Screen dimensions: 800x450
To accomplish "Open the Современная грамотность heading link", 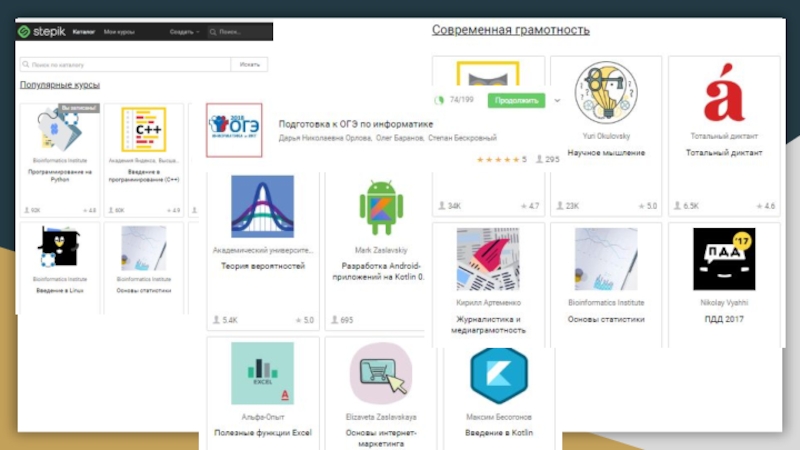I will tap(511, 30).
